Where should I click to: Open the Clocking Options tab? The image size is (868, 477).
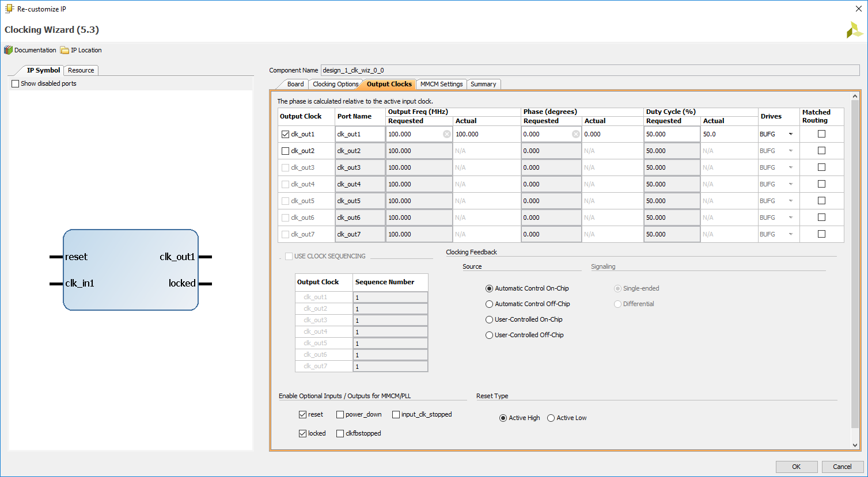click(335, 84)
